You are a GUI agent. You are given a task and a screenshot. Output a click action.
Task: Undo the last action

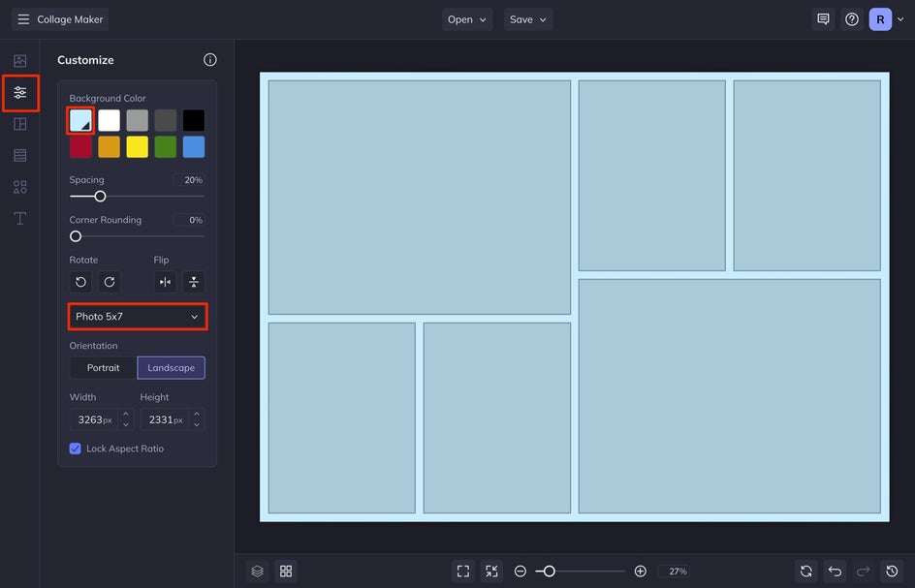click(x=835, y=572)
